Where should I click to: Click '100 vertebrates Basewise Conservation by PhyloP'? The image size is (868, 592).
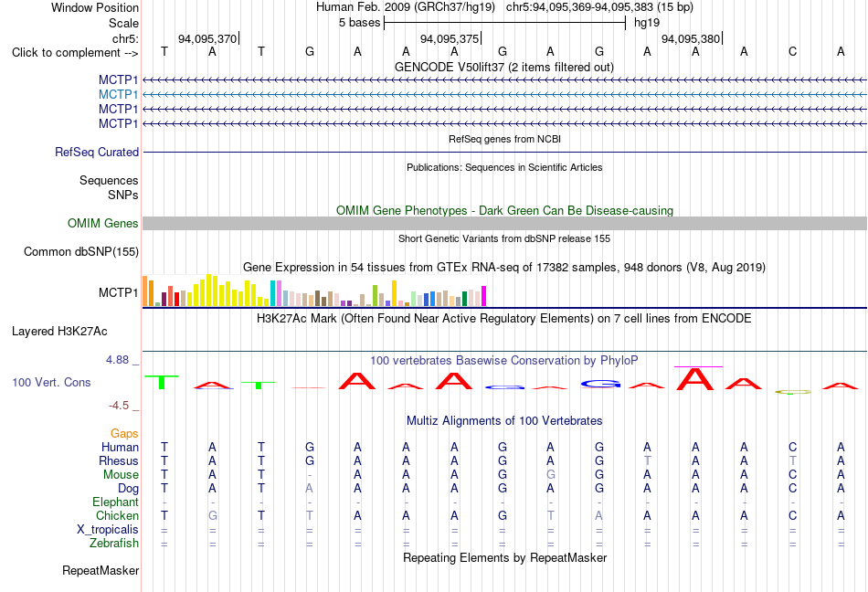click(x=504, y=361)
